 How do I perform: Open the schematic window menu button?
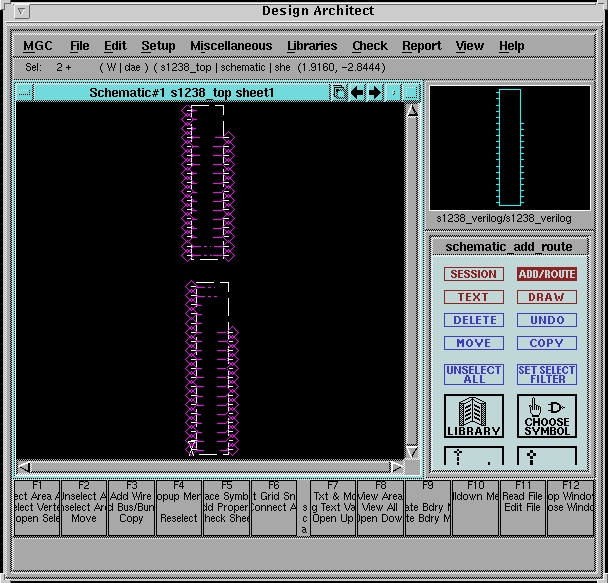coord(24,93)
